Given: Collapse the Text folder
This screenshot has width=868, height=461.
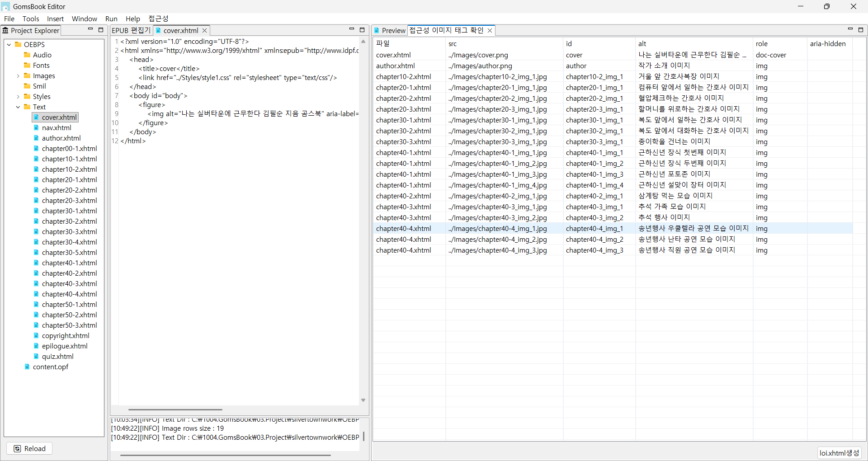Looking at the screenshot, I should pyautogui.click(x=18, y=107).
